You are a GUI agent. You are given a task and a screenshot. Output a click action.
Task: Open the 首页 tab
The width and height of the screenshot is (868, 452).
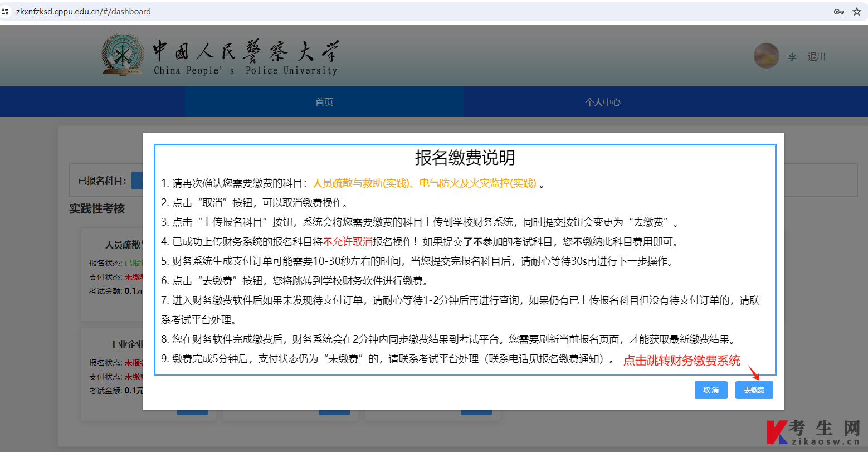pyautogui.click(x=324, y=102)
